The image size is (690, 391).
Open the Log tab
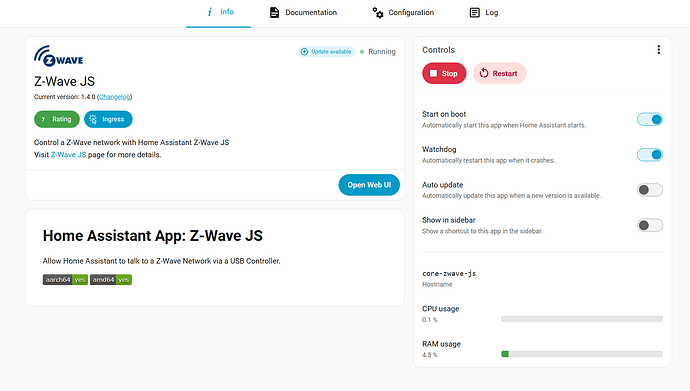tap(484, 13)
